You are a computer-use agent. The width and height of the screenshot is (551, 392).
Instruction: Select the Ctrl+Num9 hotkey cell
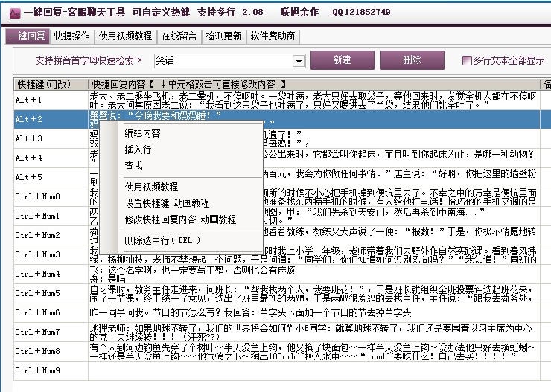coord(51,370)
